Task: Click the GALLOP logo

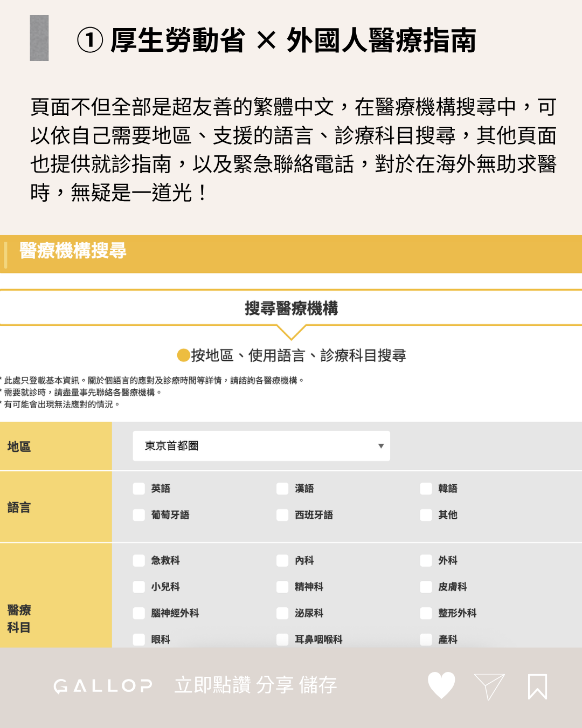Action: point(103,686)
